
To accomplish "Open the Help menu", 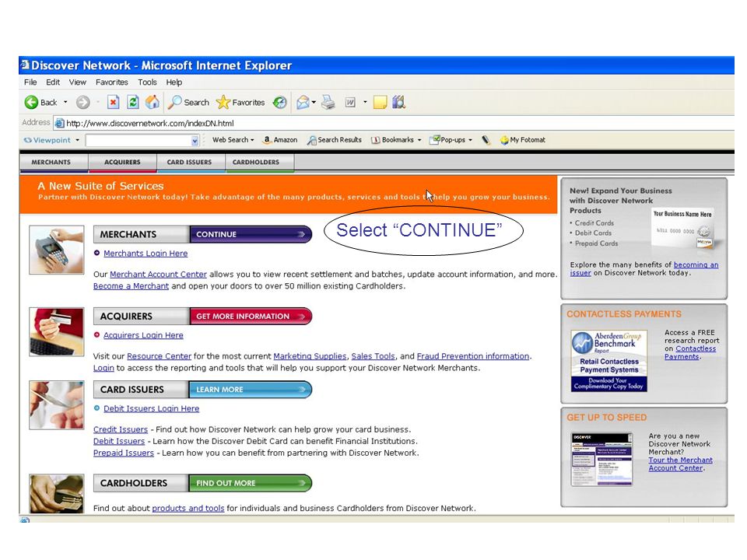I will click(x=174, y=82).
